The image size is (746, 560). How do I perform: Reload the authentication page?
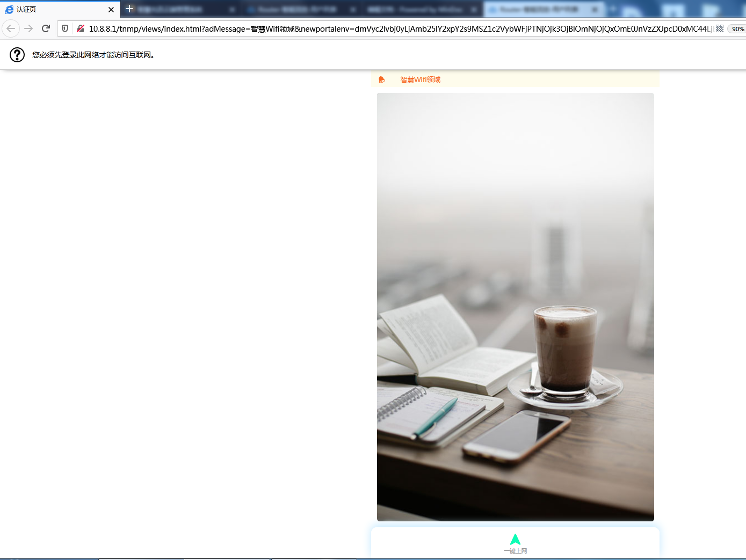(x=46, y=28)
